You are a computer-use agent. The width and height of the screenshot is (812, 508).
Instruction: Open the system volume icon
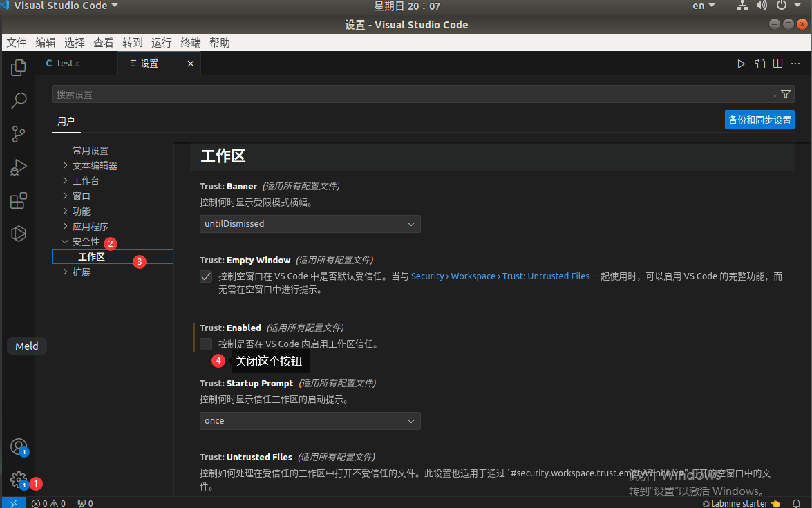point(762,6)
